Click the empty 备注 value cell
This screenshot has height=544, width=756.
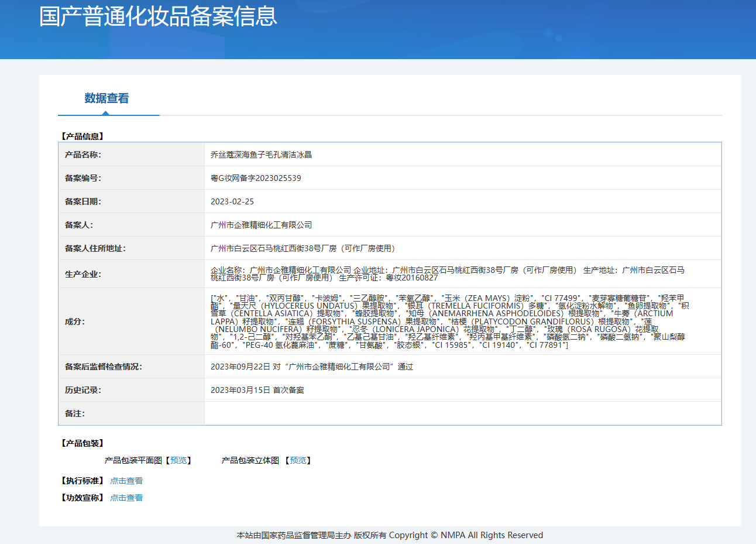(462, 413)
